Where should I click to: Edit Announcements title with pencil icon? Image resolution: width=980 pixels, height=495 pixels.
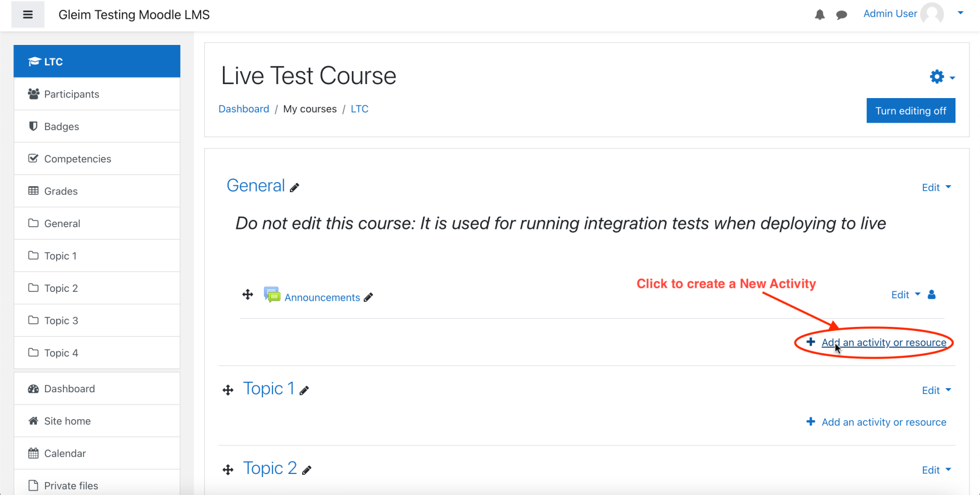coord(368,298)
